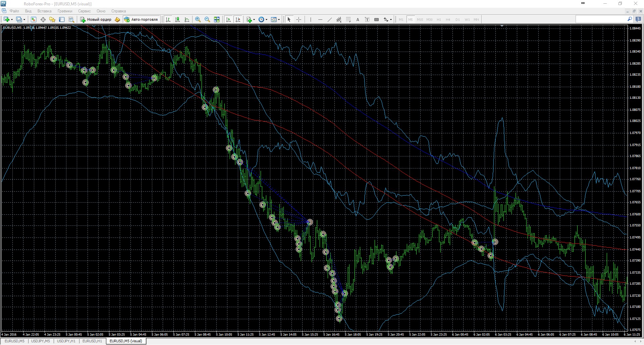Open the Indicators dropdown arrow
Image resolution: width=644 pixels, height=345 pixels.
click(254, 19)
